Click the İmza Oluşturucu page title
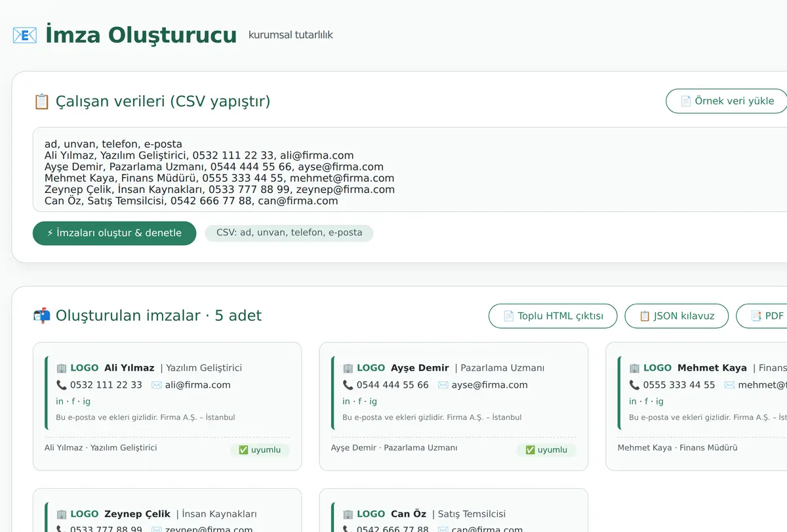Image resolution: width=787 pixels, height=532 pixels. (141, 35)
